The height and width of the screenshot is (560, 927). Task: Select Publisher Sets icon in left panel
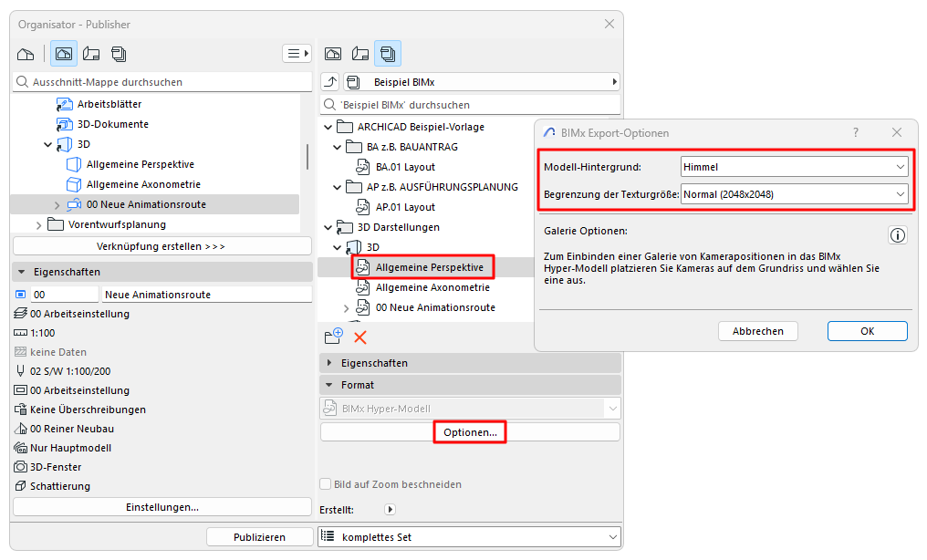tap(119, 55)
